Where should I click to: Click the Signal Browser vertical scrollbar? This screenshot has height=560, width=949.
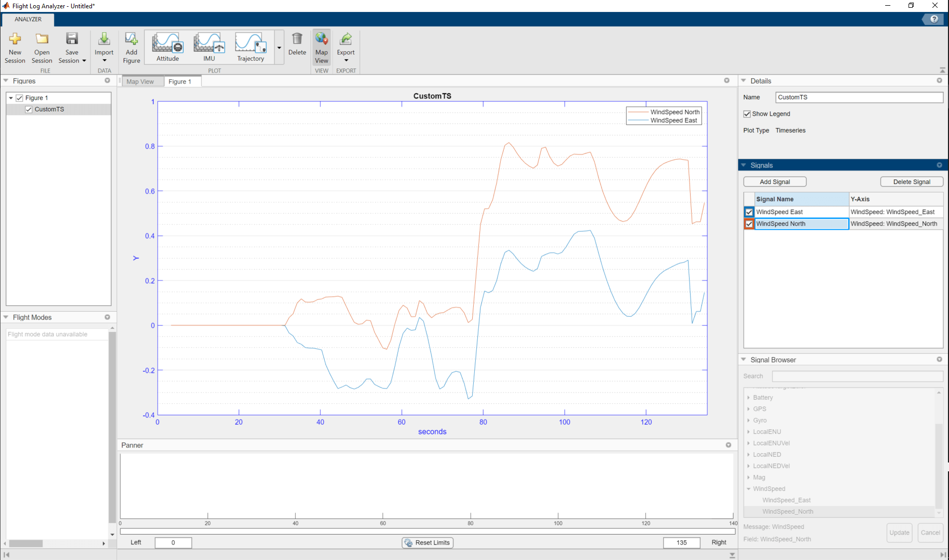(x=939, y=466)
